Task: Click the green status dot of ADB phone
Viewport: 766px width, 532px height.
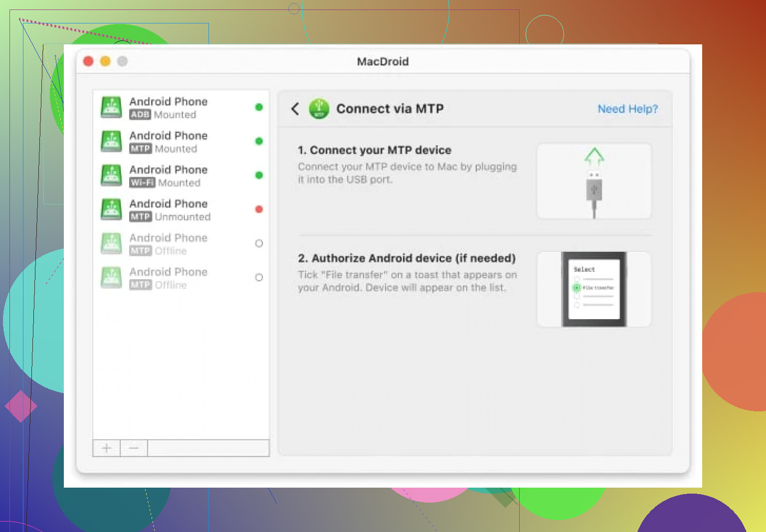Action: 259,107
